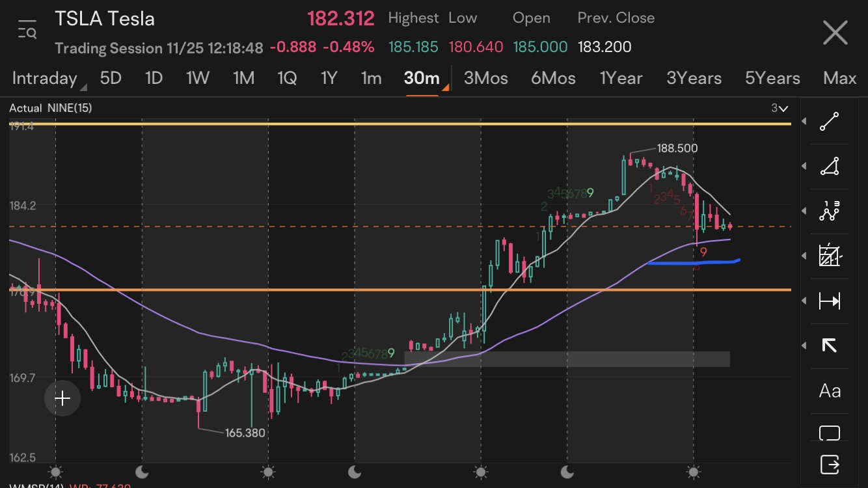Select the horizontal price range measure tool

click(830, 301)
